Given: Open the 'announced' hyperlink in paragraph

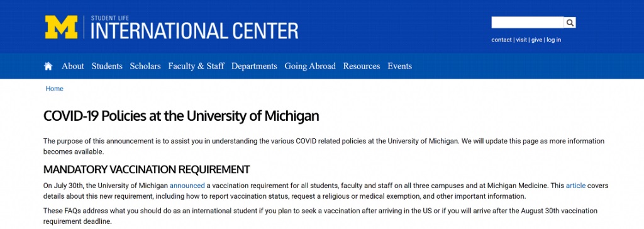Looking at the screenshot, I should [x=187, y=186].
